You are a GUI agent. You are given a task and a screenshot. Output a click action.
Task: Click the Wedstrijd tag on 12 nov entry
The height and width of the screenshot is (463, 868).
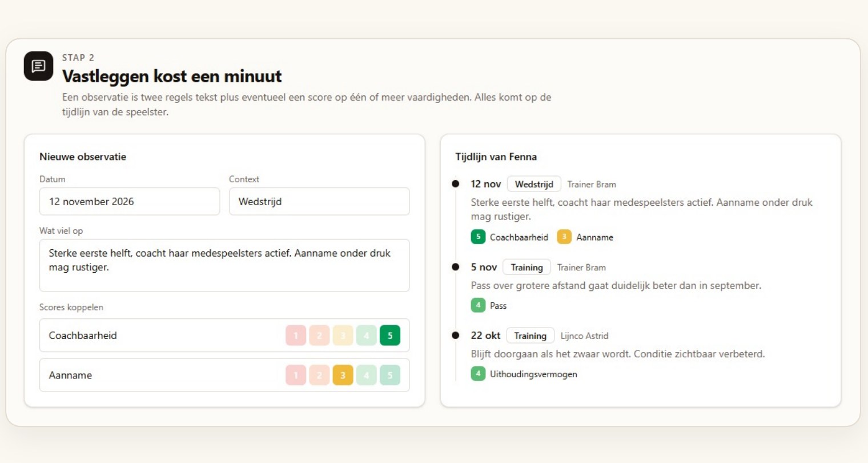(x=534, y=184)
